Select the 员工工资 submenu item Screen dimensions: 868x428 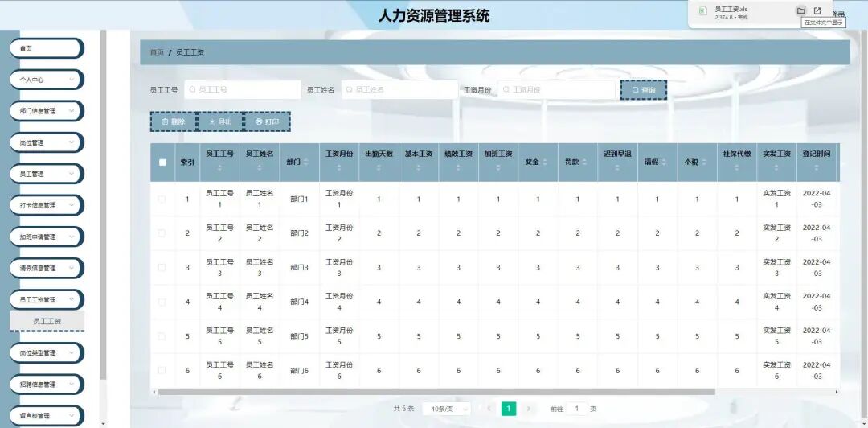click(x=47, y=321)
